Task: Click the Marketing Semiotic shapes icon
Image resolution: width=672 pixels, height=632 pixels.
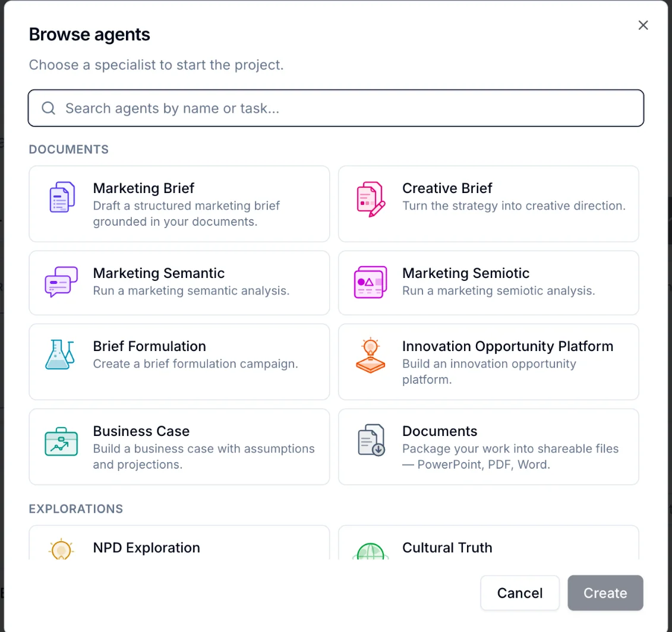Action: click(x=371, y=282)
